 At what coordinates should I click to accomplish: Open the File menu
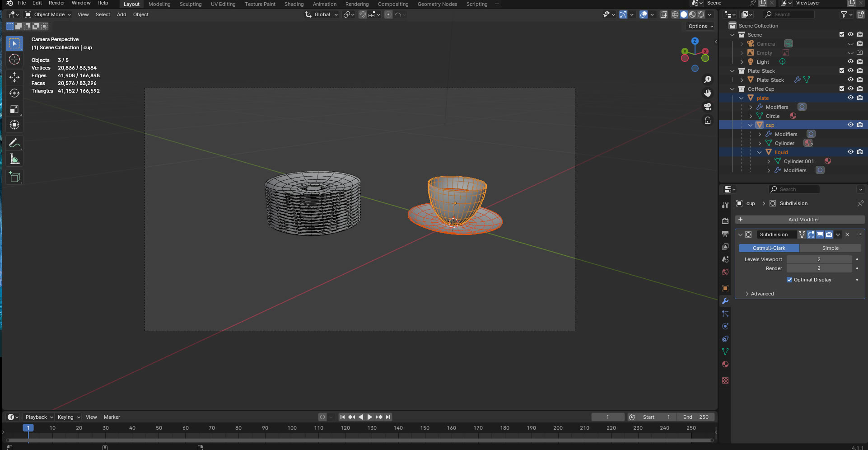pyautogui.click(x=22, y=3)
